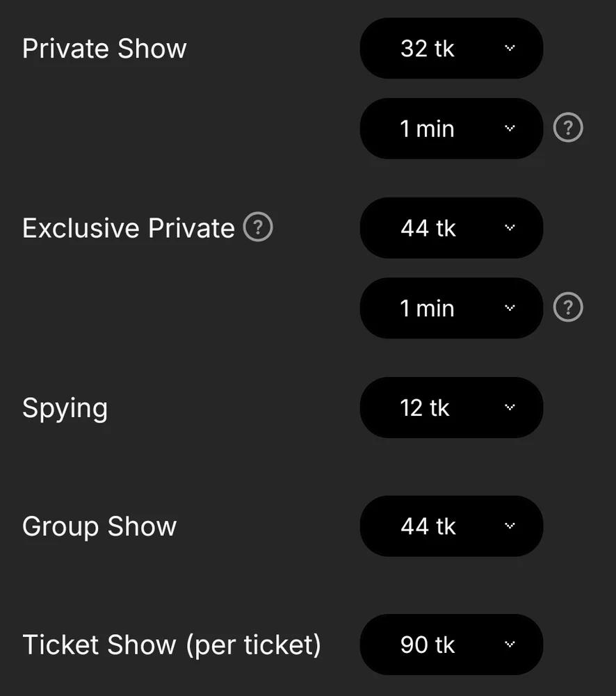
Task: Click the Exclusive Private label text
Action: point(129,228)
